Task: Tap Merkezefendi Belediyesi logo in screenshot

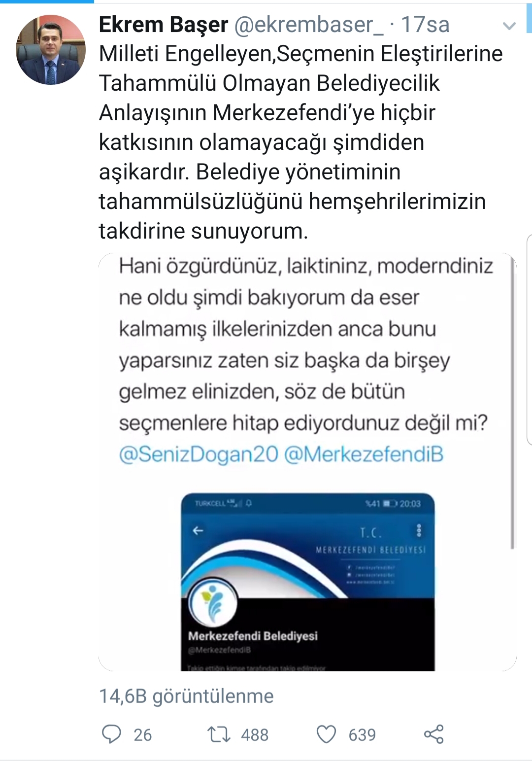Action: (213, 603)
